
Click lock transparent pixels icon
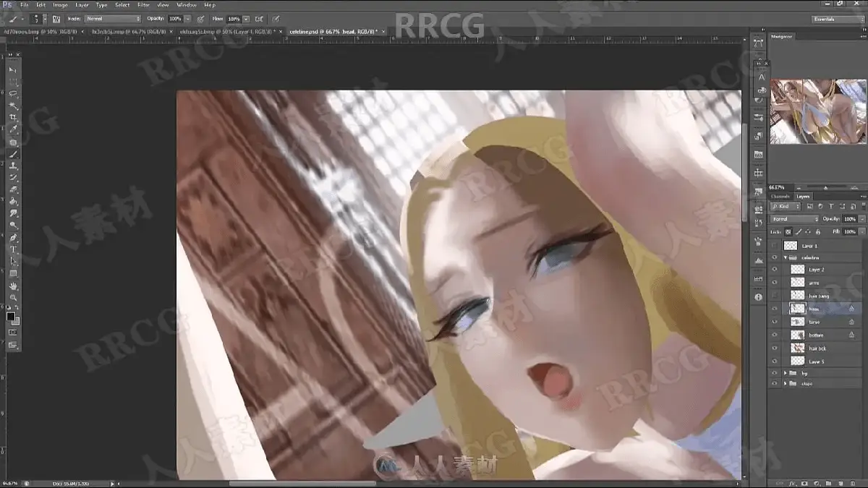(789, 232)
